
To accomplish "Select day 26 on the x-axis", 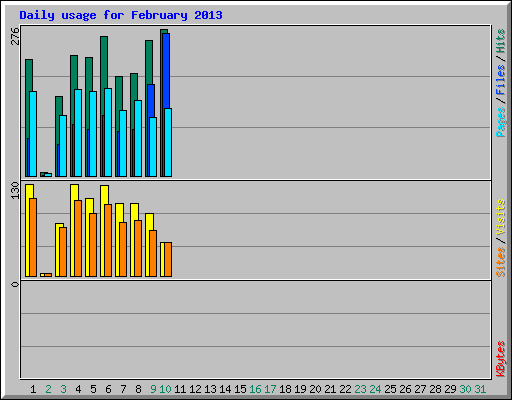I will point(405,389).
